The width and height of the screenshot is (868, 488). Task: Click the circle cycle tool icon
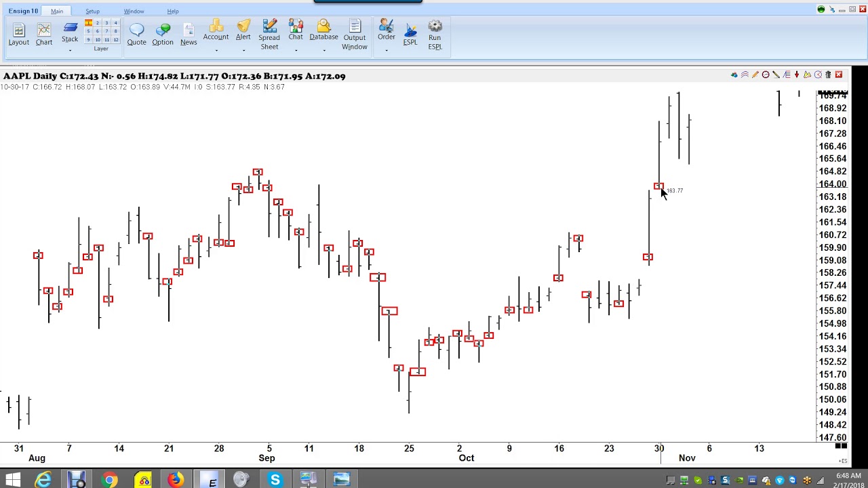(818, 75)
